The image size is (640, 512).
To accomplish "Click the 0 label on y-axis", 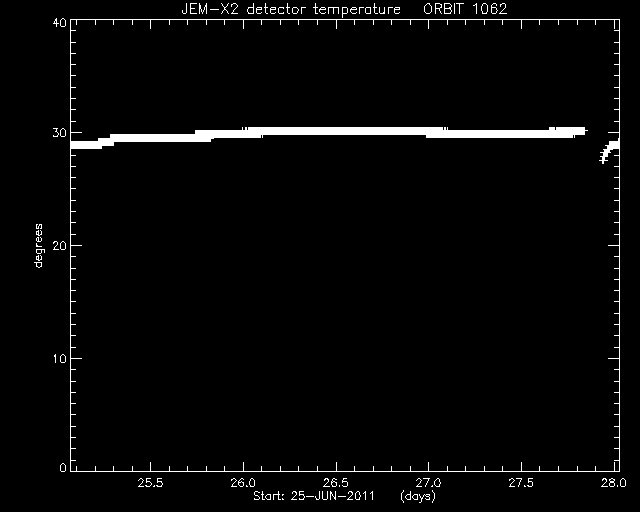I will pyautogui.click(x=63, y=467).
